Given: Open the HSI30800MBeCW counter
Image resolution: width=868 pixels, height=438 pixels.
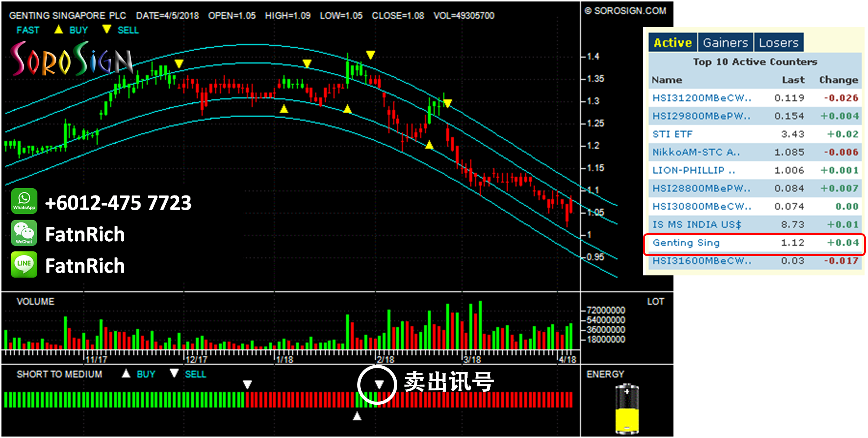Looking at the screenshot, I should pyautogui.click(x=702, y=207).
